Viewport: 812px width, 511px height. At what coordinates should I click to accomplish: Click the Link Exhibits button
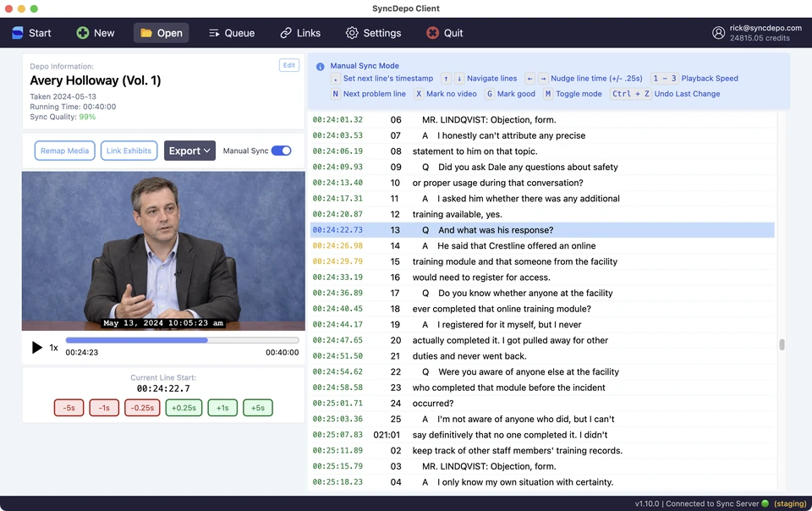click(x=129, y=151)
